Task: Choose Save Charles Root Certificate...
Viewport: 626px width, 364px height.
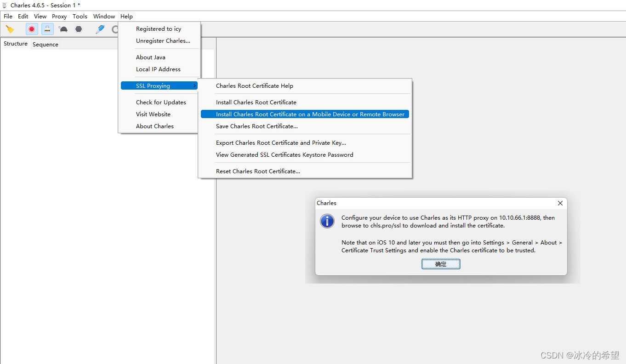Action: 305,126
